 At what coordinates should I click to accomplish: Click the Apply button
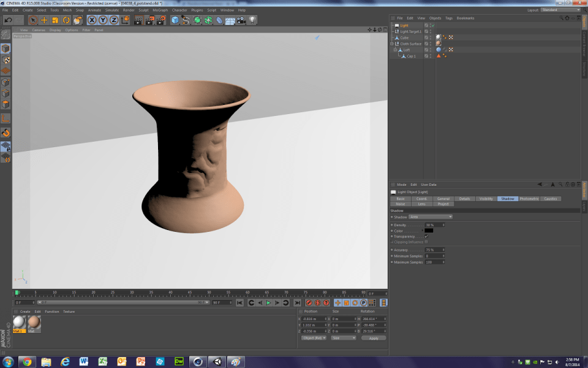[x=374, y=338]
